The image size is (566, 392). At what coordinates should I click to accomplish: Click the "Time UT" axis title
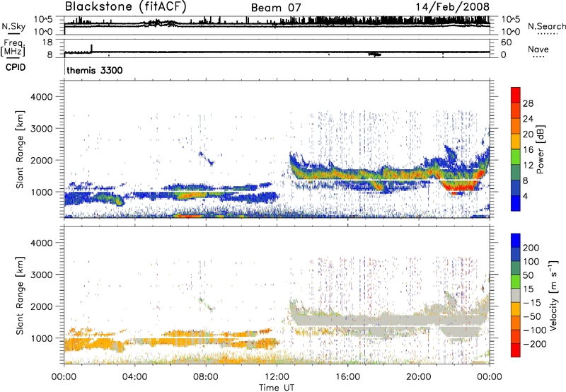click(277, 388)
